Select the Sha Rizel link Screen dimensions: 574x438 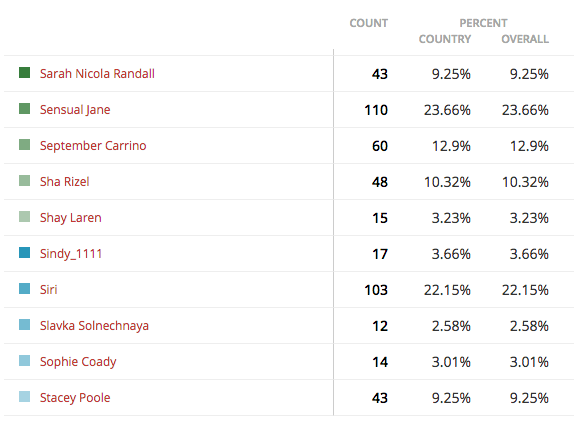click(x=64, y=182)
